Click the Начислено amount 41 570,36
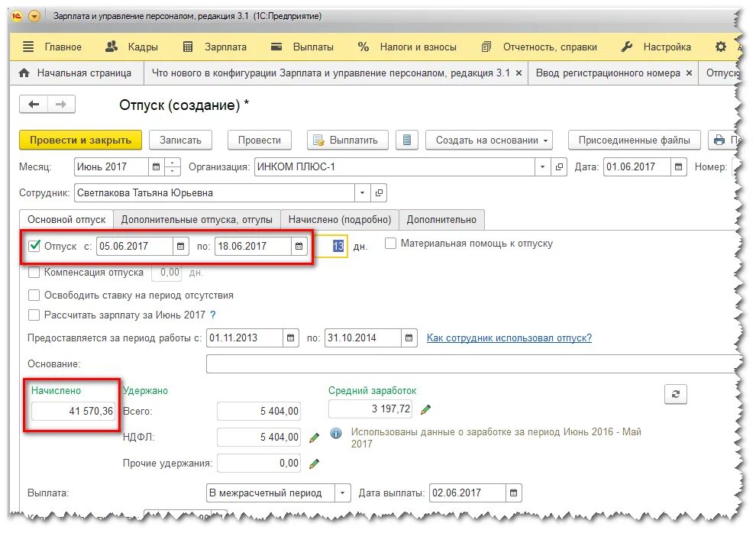756x533 pixels. (x=73, y=411)
